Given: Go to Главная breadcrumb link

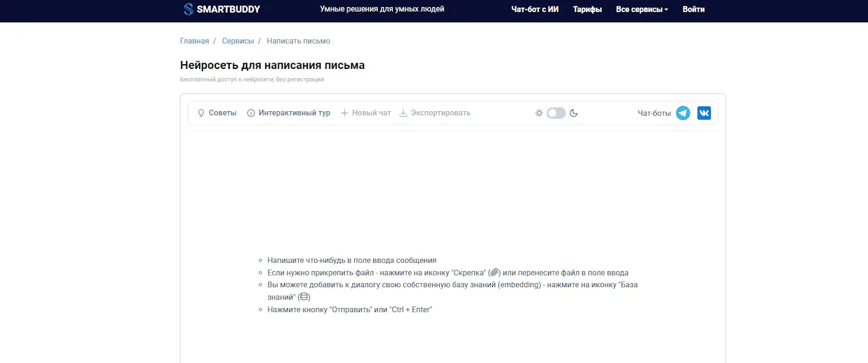Looking at the screenshot, I should point(194,41).
